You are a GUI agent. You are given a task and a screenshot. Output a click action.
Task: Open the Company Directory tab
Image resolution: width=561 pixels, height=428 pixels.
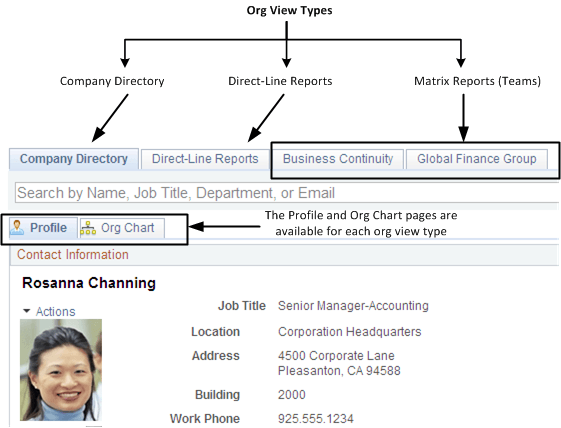(x=74, y=159)
